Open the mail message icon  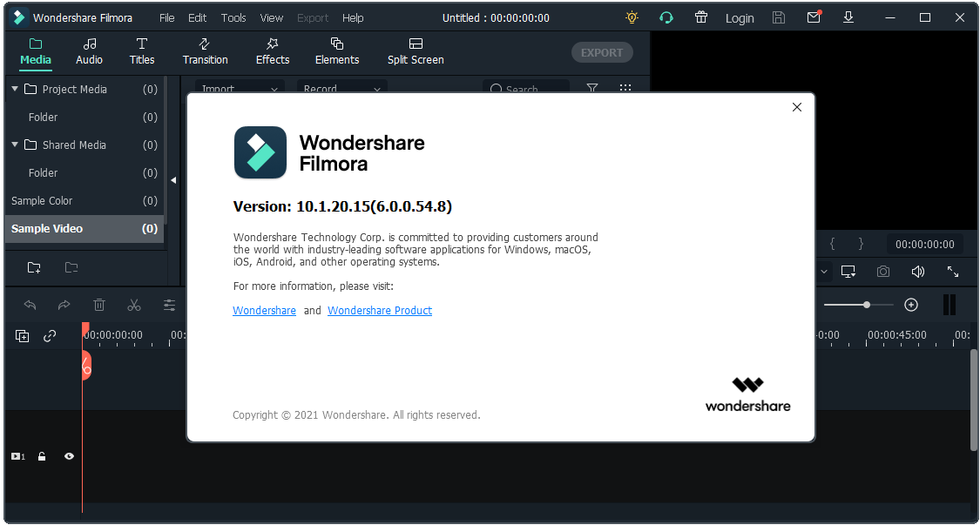(814, 17)
